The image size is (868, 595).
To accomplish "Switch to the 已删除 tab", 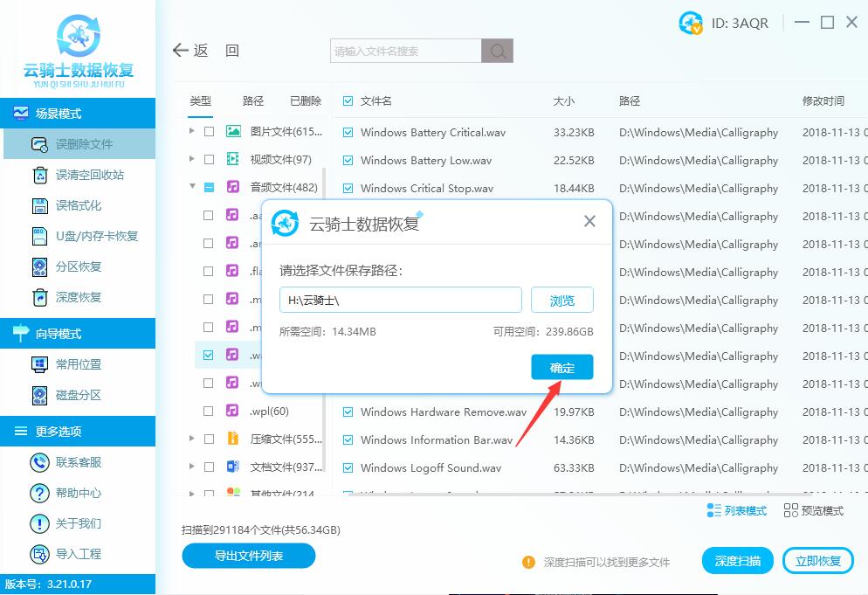I will point(306,100).
